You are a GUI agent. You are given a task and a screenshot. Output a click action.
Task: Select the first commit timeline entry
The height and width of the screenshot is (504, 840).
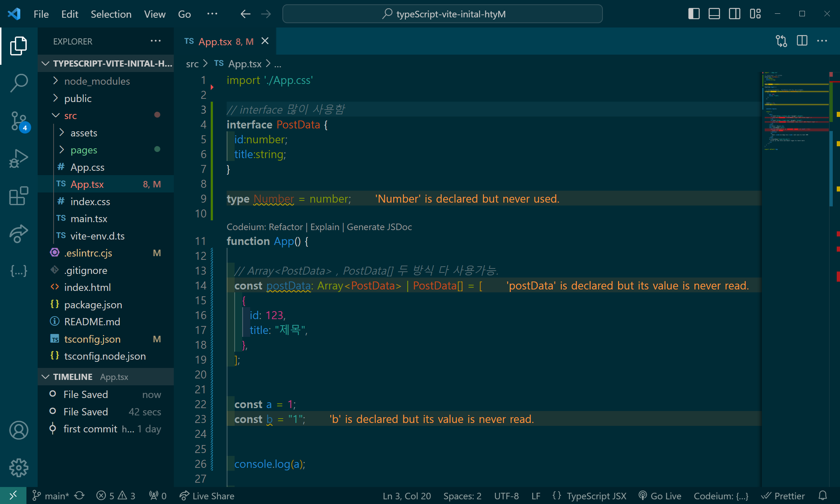(x=106, y=429)
